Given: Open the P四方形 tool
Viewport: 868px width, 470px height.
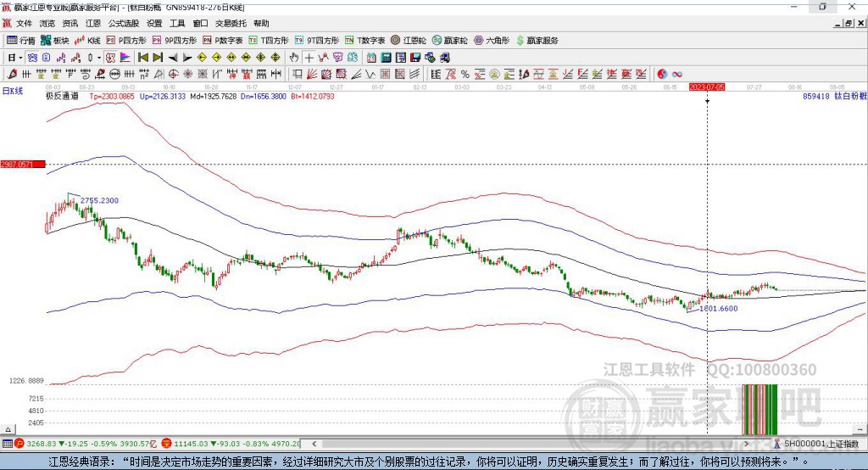Looking at the screenshot, I should (126, 41).
